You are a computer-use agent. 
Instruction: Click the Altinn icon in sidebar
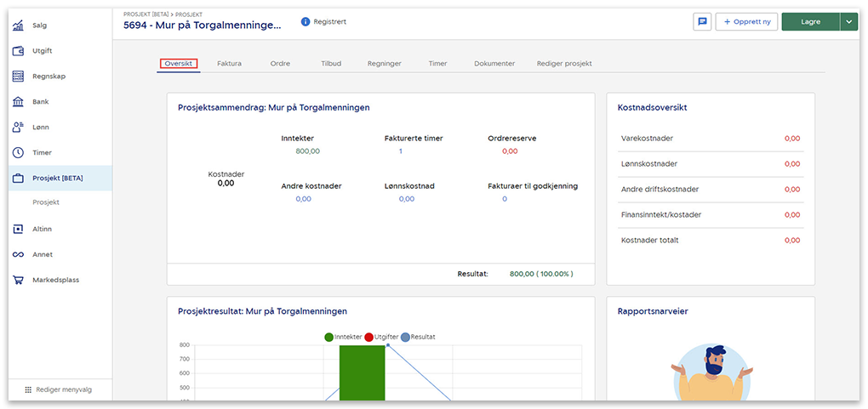[x=18, y=229]
